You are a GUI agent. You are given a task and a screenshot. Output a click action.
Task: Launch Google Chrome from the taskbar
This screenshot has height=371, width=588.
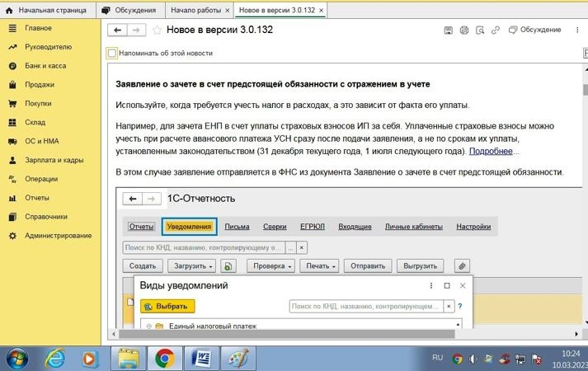coord(164,359)
